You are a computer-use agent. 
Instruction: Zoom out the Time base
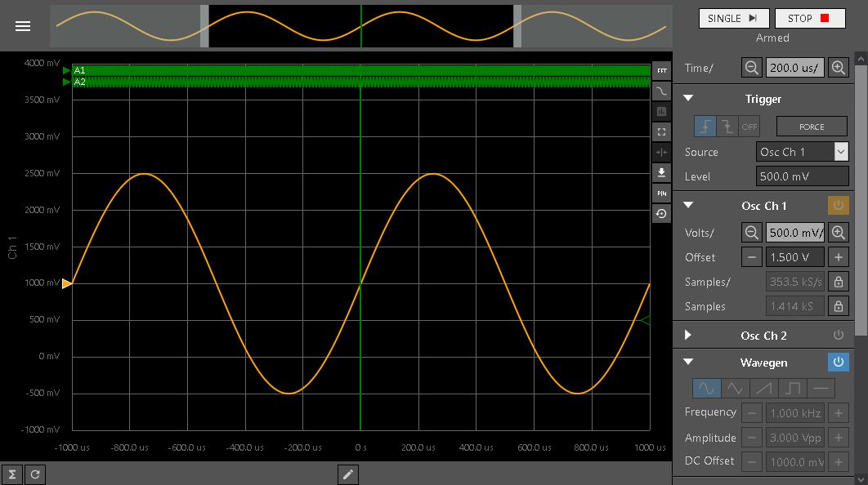click(x=752, y=68)
